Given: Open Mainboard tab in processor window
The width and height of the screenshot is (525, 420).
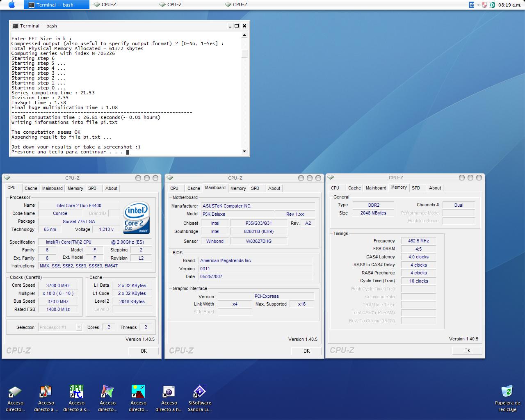Looking at the screenshot, I should click(52, 188).
